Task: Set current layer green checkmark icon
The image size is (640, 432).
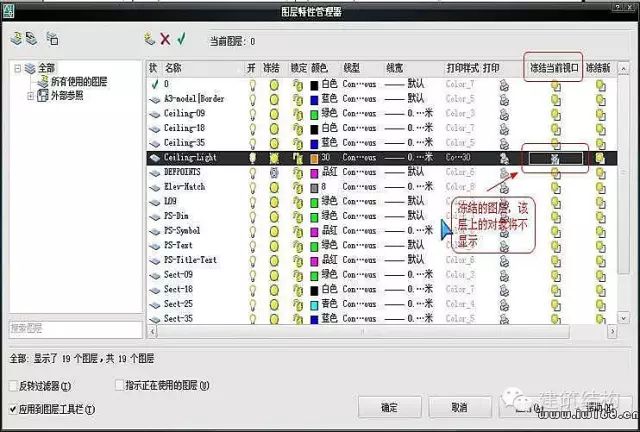Action: tap(181, 39)
